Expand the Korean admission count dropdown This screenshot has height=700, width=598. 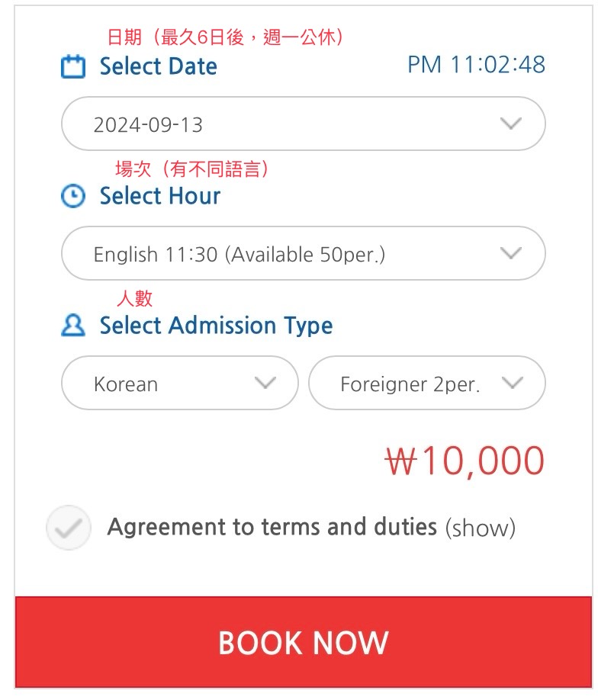(179, 383)
